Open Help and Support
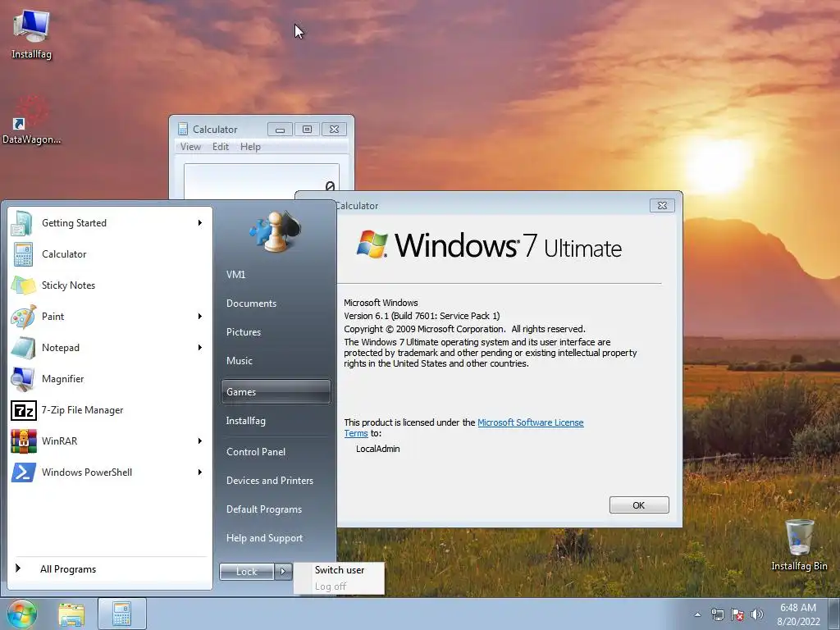This screenshot has width=840, height=630. [x=276, y=538]
